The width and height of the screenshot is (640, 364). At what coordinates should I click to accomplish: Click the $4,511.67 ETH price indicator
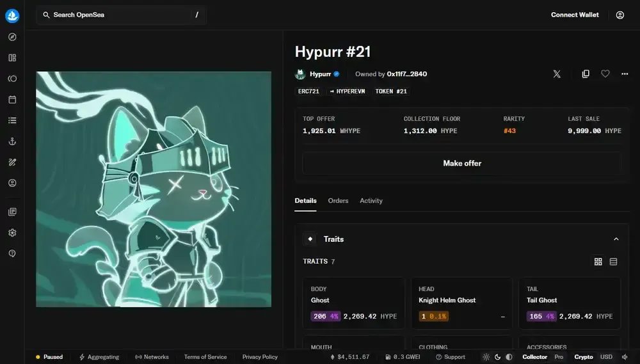point(350,357)
